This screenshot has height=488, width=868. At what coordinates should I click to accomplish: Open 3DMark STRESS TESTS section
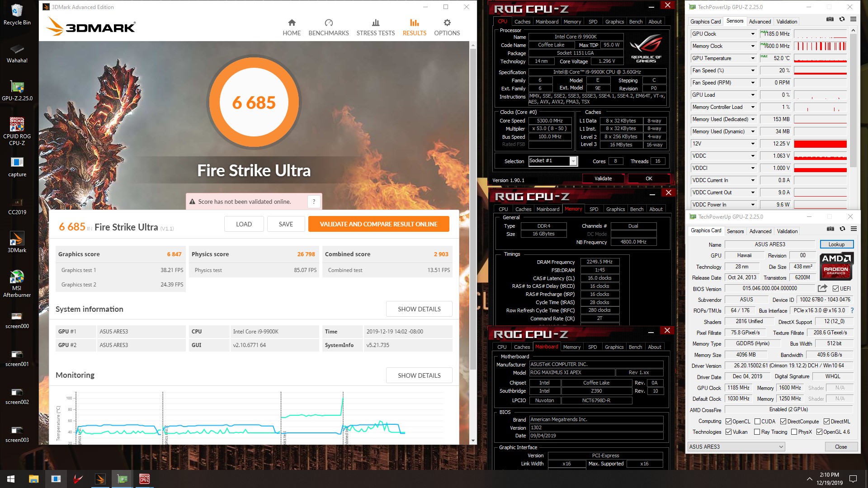click(375, 28)
